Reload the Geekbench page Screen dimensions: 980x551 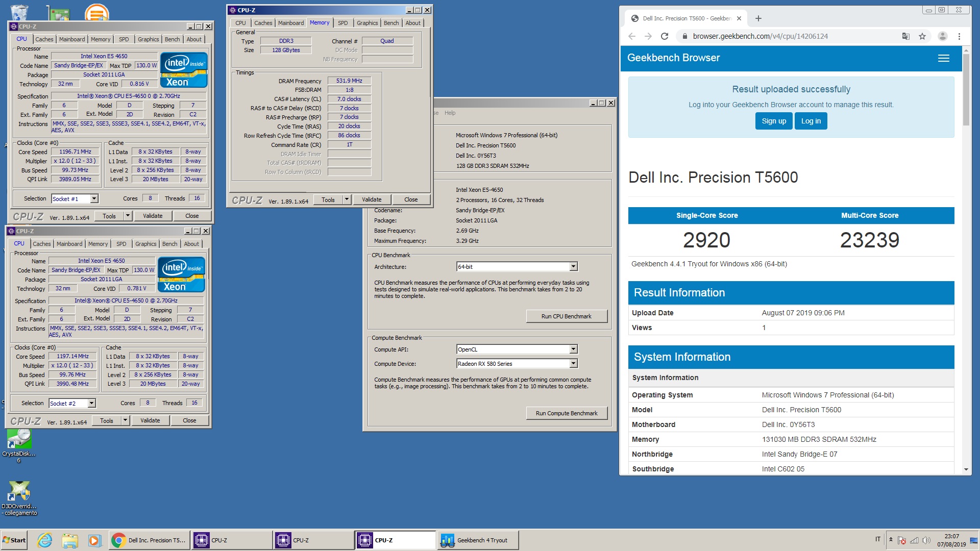665,36
